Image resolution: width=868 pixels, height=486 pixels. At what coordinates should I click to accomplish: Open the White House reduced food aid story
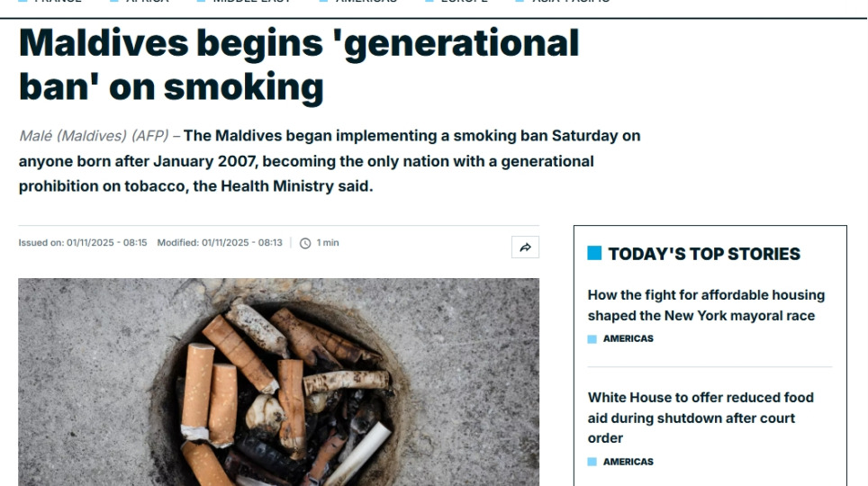click(x=701, y=418)
